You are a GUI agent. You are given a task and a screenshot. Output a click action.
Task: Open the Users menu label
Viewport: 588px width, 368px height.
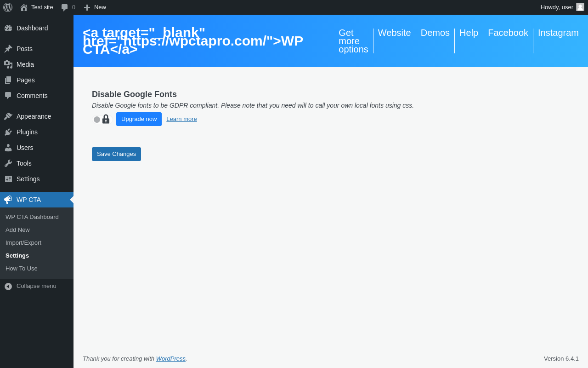click(x=25, y=148)
